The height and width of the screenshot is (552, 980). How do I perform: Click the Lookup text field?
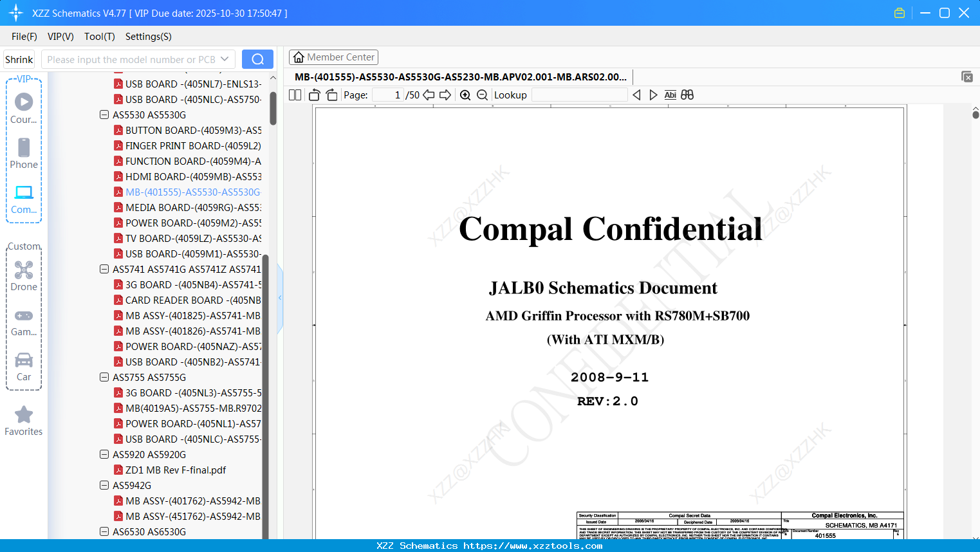tap(580, 95)
